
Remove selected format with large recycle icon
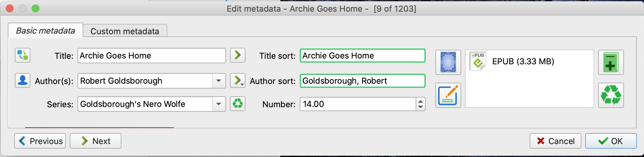[611, 95]
